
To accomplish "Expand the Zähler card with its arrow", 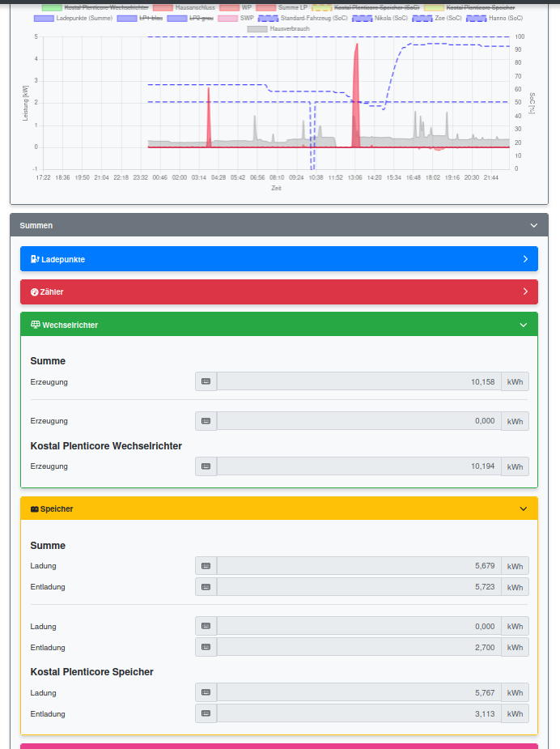I will (525, 292).
